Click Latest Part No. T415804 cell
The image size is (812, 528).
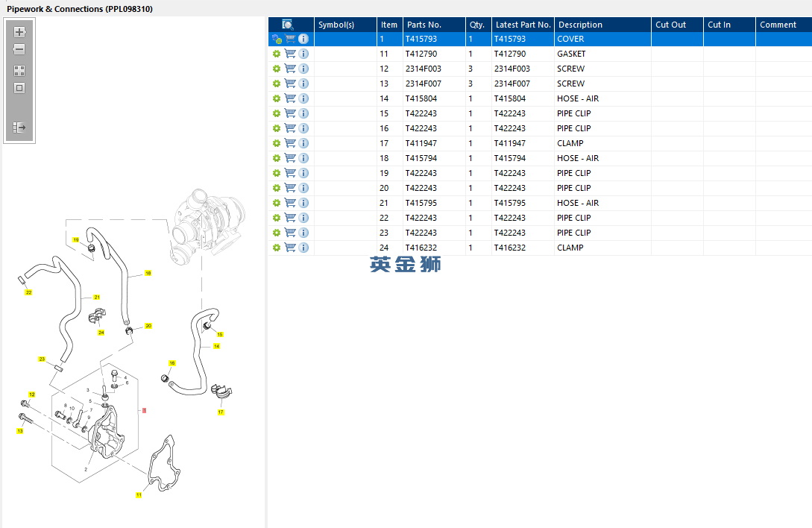523,98
